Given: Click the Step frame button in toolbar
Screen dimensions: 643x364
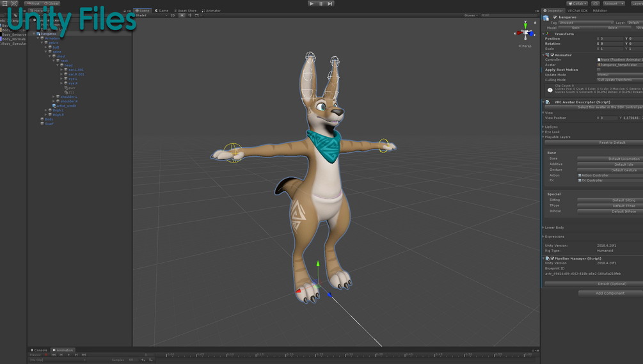Looking at the screenshot, I should [x=330, y=3].
